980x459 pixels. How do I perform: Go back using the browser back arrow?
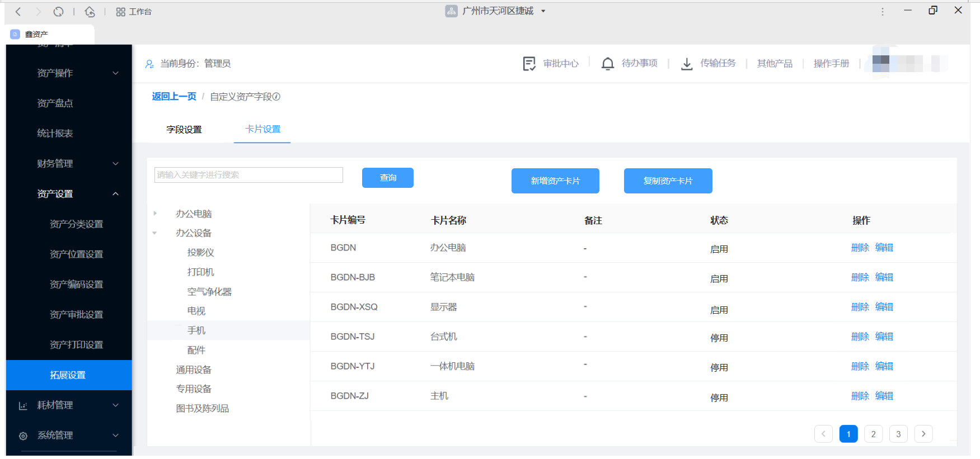18,11
